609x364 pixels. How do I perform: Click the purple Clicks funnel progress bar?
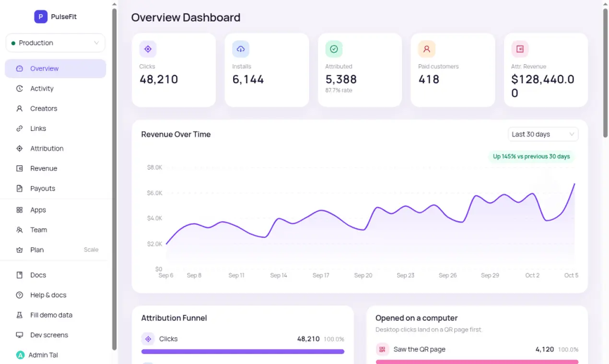[243, 352]
